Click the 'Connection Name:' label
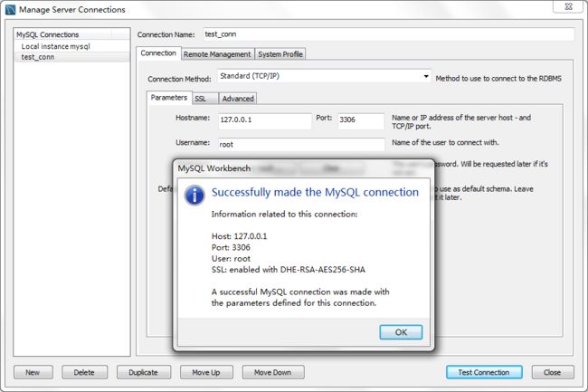Viewport: 588px width, 392px height. pos(166,35)
